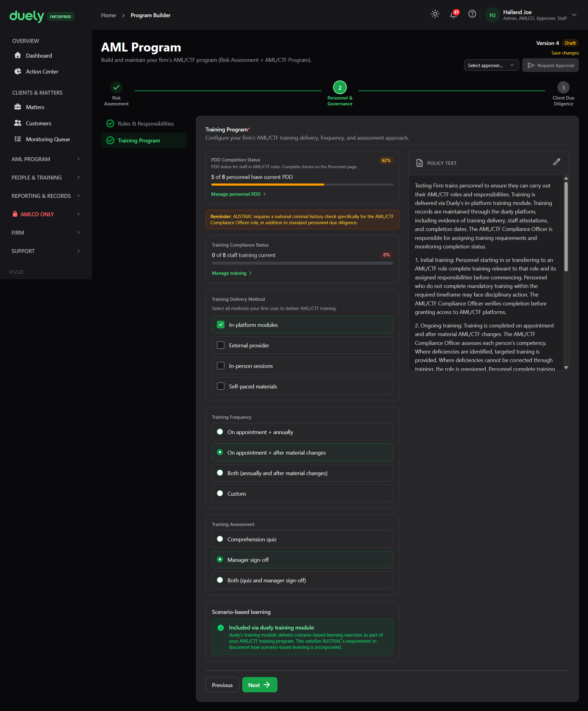Select Both (annually and after material changes)
This screenshot has height=711, width=588.
point(302,473)
